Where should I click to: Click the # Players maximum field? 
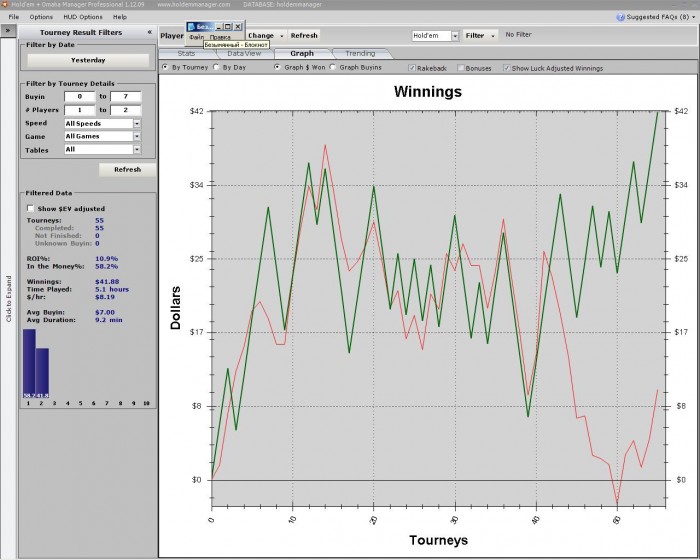coord(125,110)
